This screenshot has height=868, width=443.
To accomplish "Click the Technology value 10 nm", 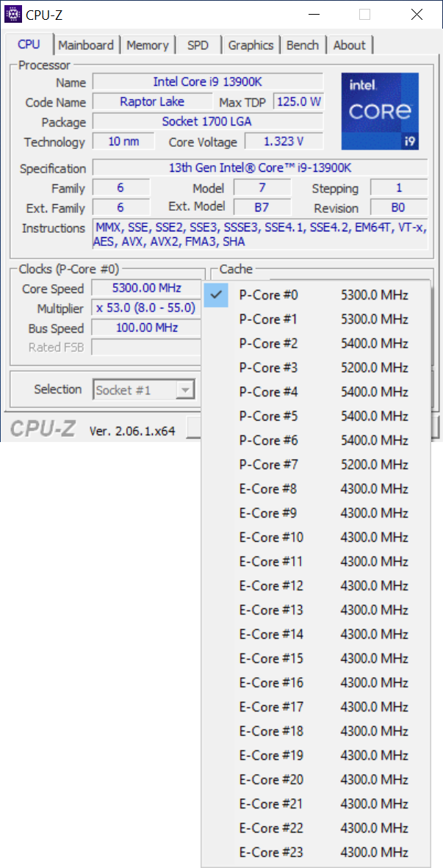I will pos(124,141).
